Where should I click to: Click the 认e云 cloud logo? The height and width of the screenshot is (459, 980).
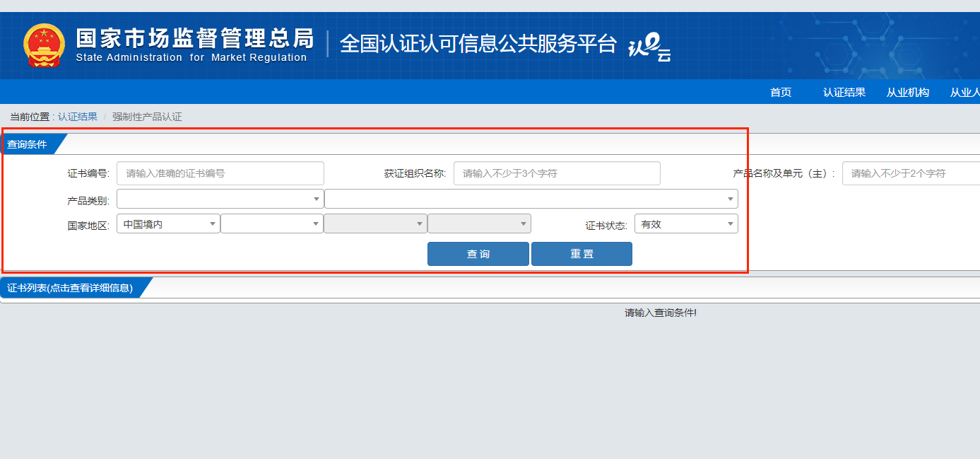tap(649, 48)
